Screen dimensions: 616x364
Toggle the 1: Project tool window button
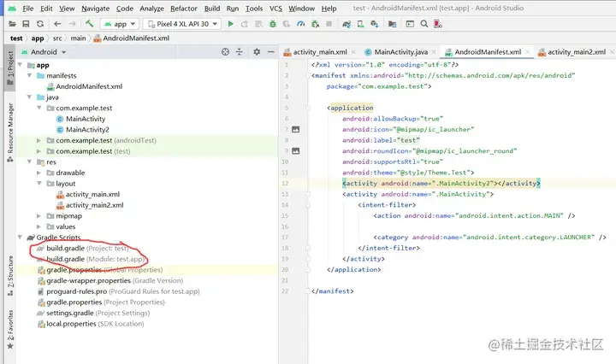[10, 68]
